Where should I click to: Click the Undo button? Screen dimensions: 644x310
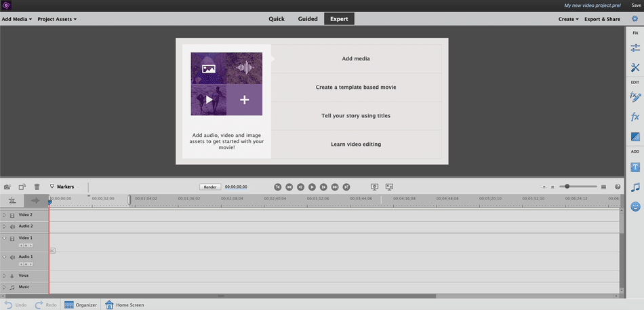[x=16, y=305]
